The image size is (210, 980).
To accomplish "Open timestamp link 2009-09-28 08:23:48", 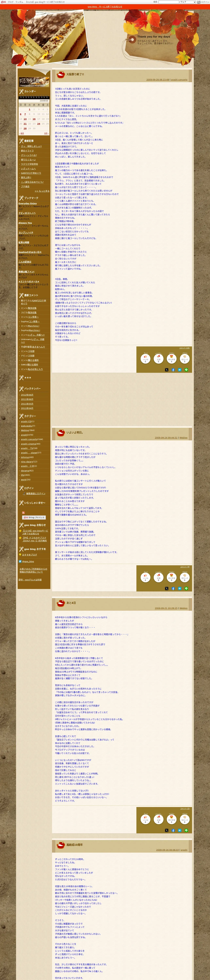I will pos(158,80).
